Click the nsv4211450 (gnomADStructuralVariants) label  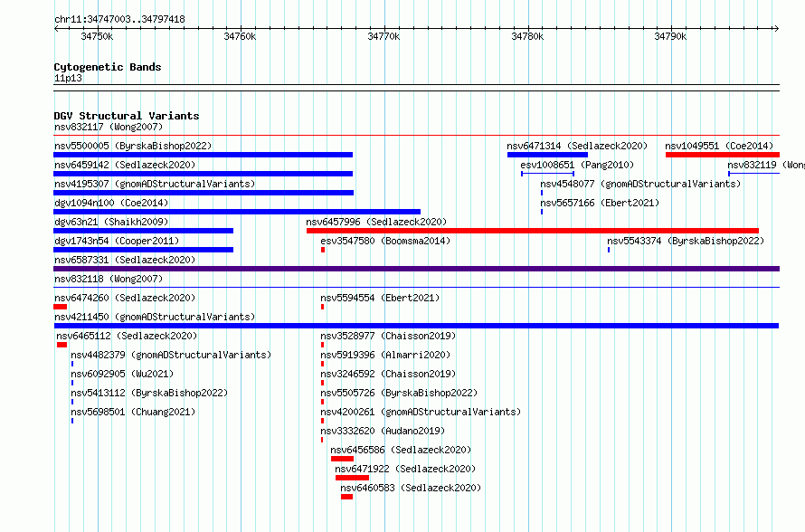point(155,317)
